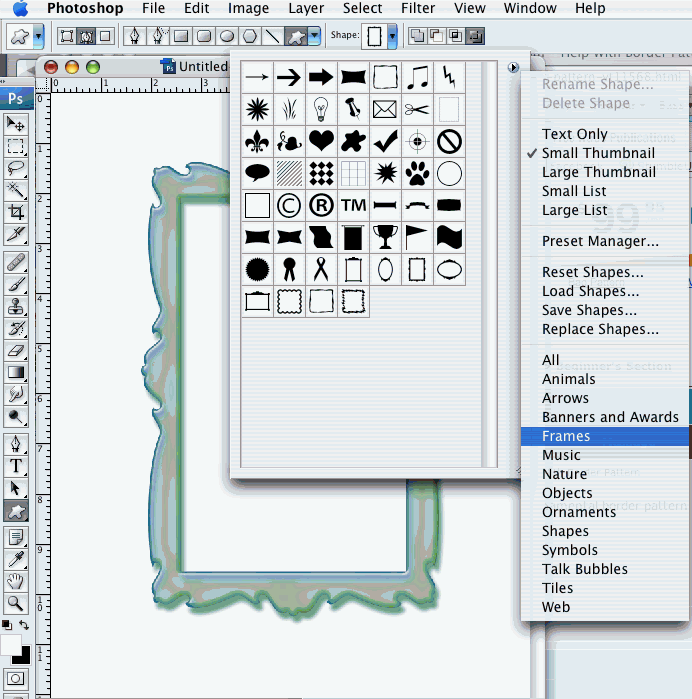
Task: Select the scissors shape preset
Action: point(417,108)
